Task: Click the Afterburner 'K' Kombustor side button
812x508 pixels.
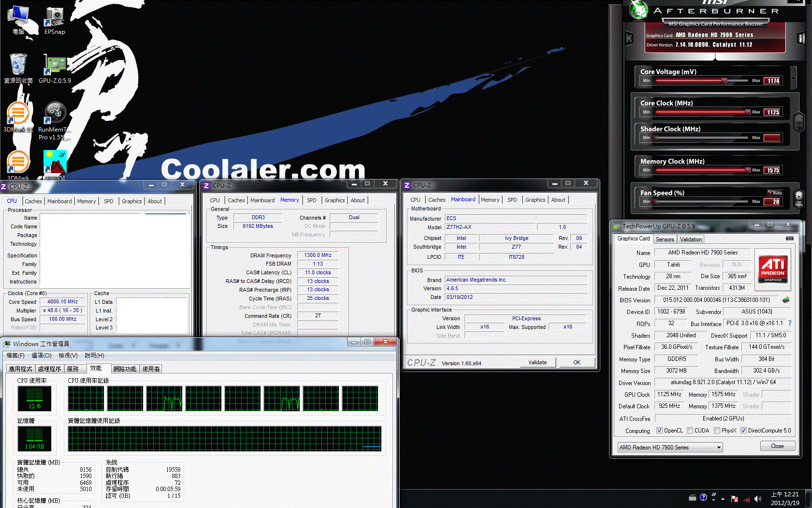Action: [629, 38]
